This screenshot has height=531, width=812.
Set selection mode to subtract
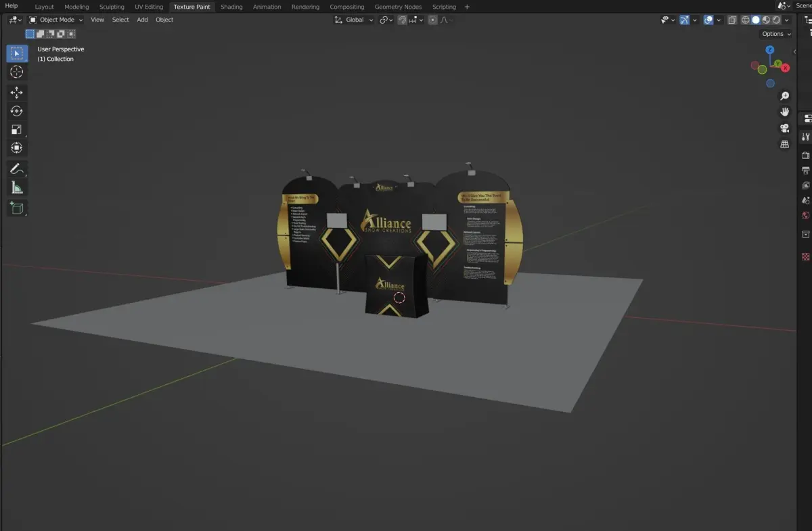coord(51,34)
